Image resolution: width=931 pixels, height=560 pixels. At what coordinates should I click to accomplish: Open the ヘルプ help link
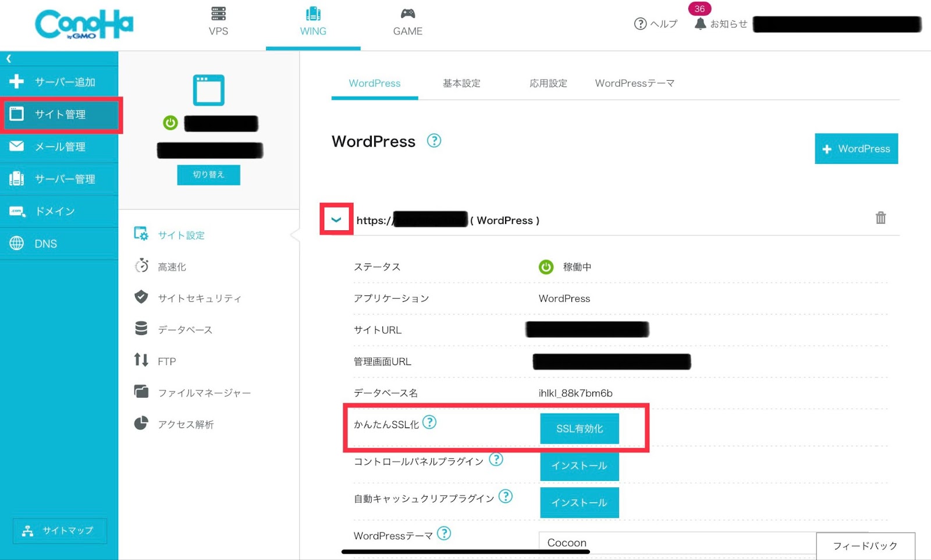pos(655,24)
